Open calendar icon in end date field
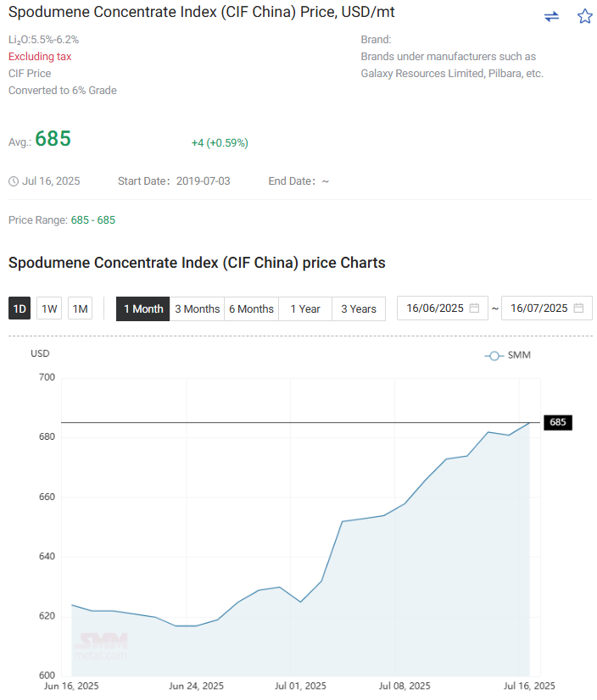 578,308
